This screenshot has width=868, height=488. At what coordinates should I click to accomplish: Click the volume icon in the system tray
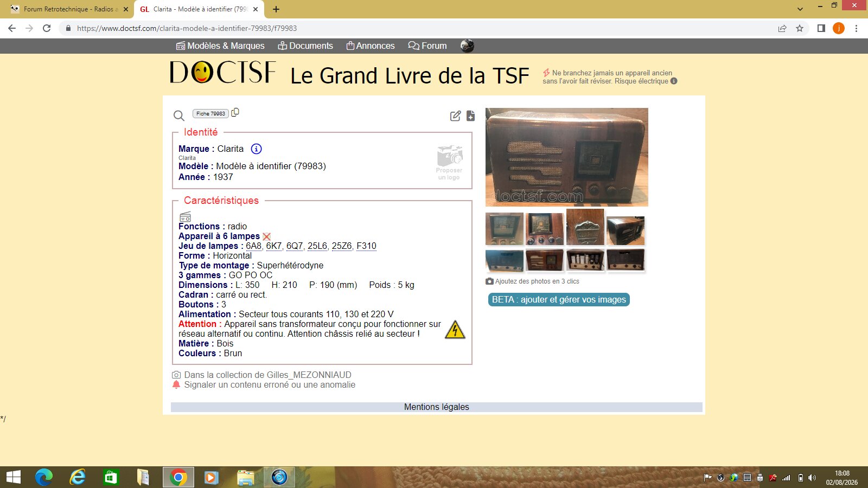coord(812,478)
